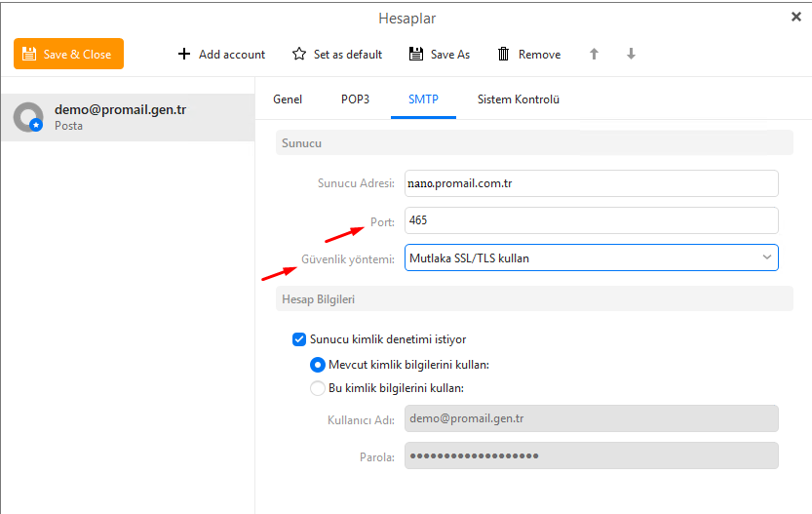
Task: Click the Save & Close button
Action: [x=68, y=55]
